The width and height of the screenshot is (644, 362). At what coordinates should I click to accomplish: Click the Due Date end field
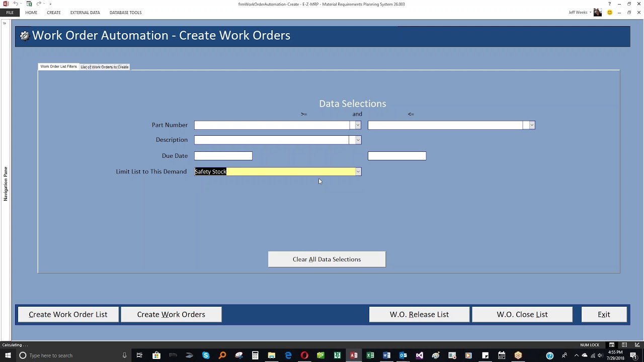pyautogui.click(x=397, y=156)
